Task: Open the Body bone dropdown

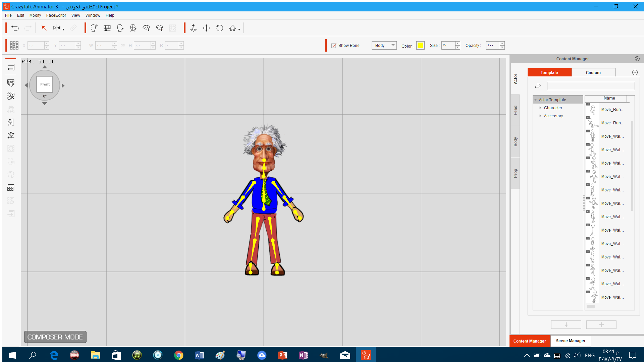Action: (384, 46)
